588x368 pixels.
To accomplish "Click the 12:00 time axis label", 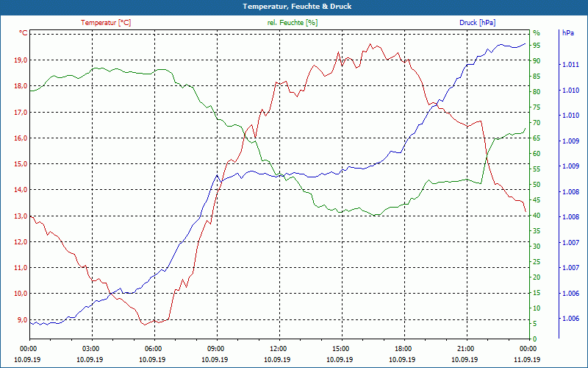I will 278,349.
